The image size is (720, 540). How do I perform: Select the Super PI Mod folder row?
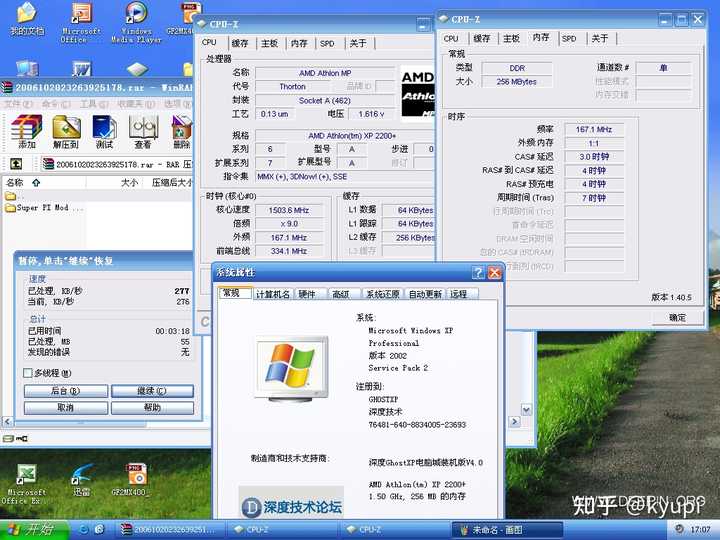[45, 208]
